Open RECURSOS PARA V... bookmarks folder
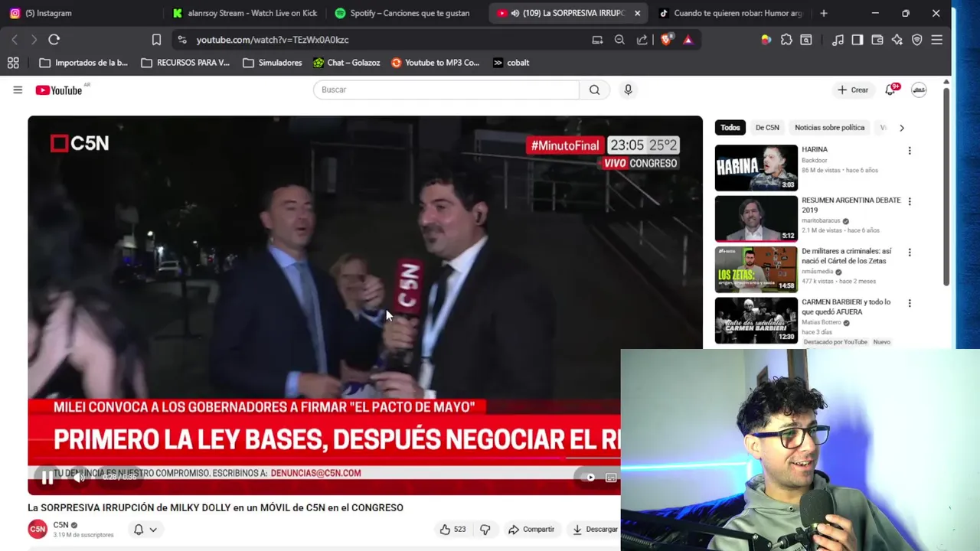Image resolution: width=980 pixels, height=551 pixels. [185, 63]
